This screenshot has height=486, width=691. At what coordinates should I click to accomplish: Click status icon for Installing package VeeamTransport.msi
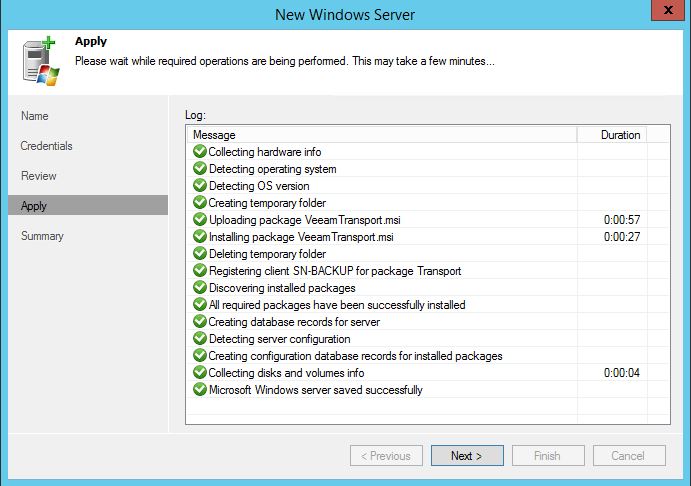click(200, 237)
